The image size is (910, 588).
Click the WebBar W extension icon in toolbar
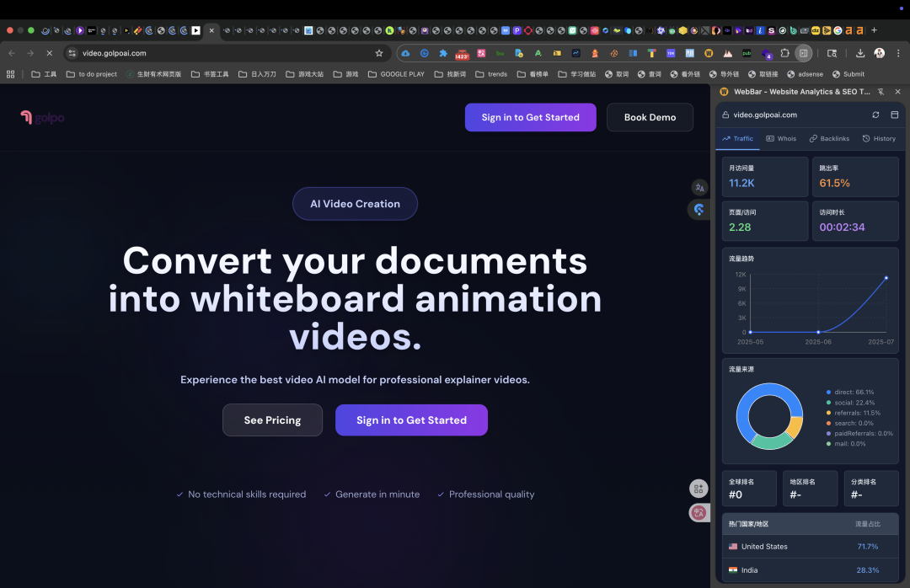tap(709, 53)
